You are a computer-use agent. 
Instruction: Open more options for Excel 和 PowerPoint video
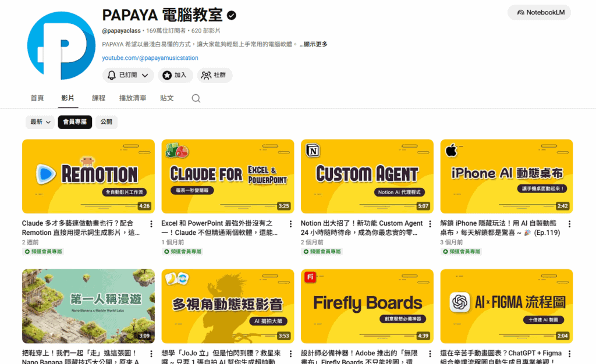coord(291,224)
